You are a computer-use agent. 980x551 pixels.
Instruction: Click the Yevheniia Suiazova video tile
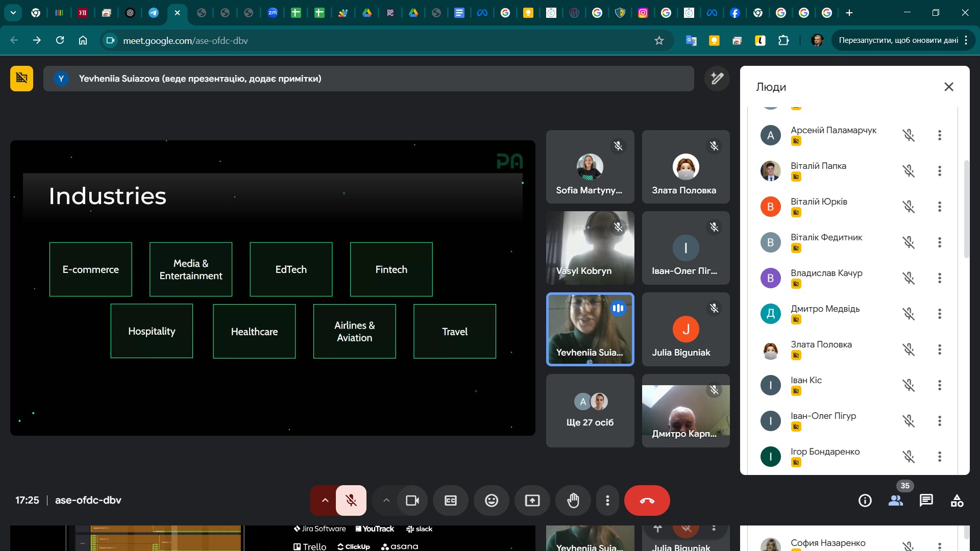(590, 329)
